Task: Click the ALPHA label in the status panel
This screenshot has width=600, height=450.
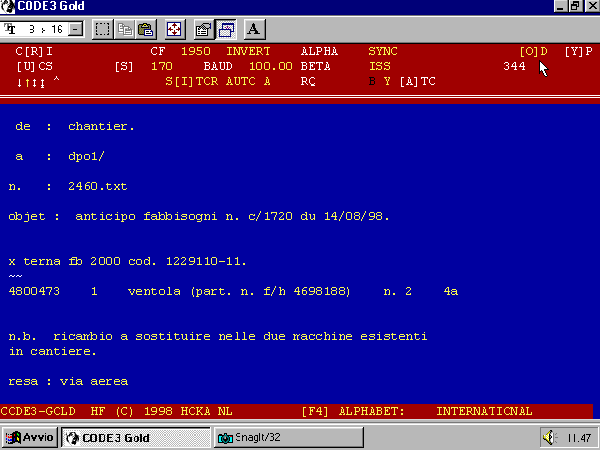Action: [319, 51]
